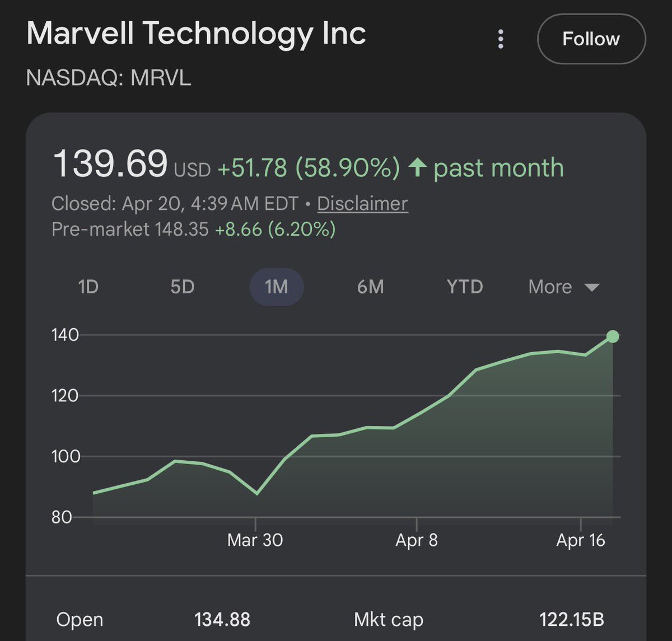Follow the Marvell Technology stock

[591, 39]
